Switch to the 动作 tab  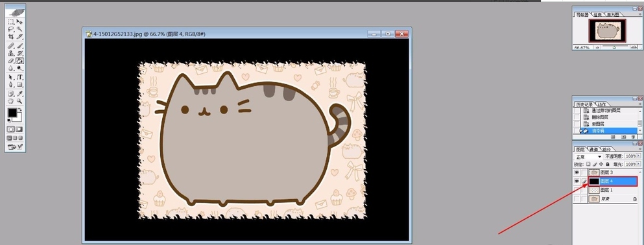(x=602, y=104)
